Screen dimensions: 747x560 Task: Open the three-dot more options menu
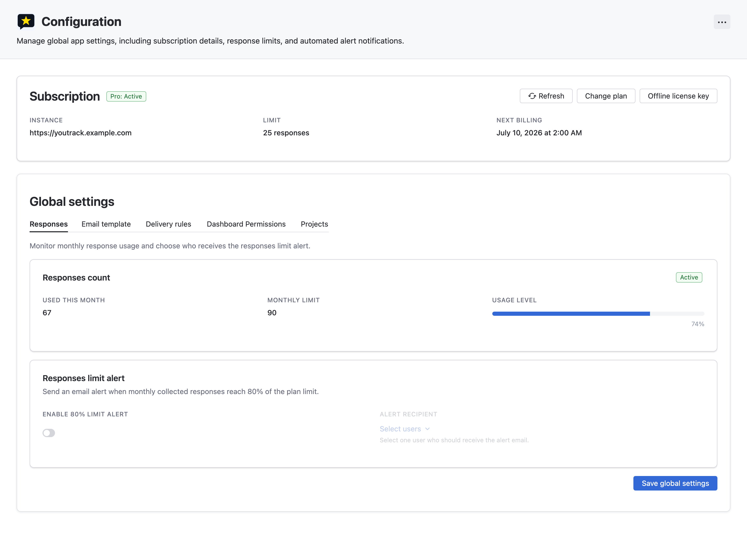click(x=722, y=22)
